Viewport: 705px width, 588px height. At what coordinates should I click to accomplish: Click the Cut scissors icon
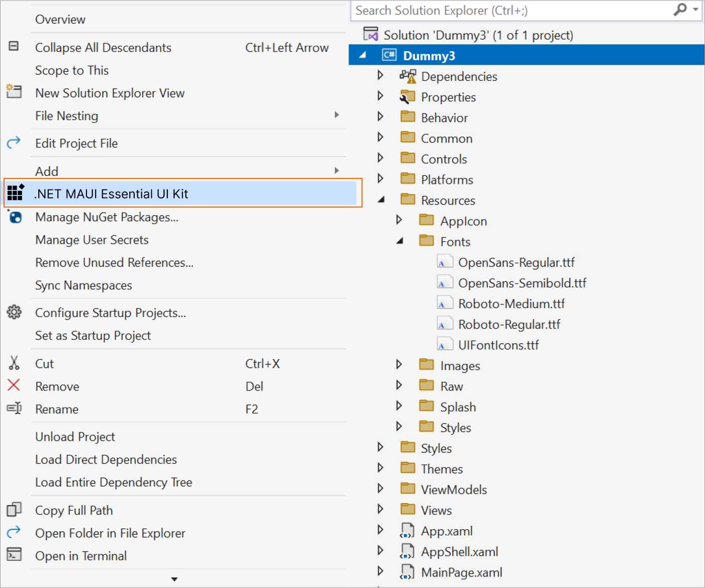[14, 363]
